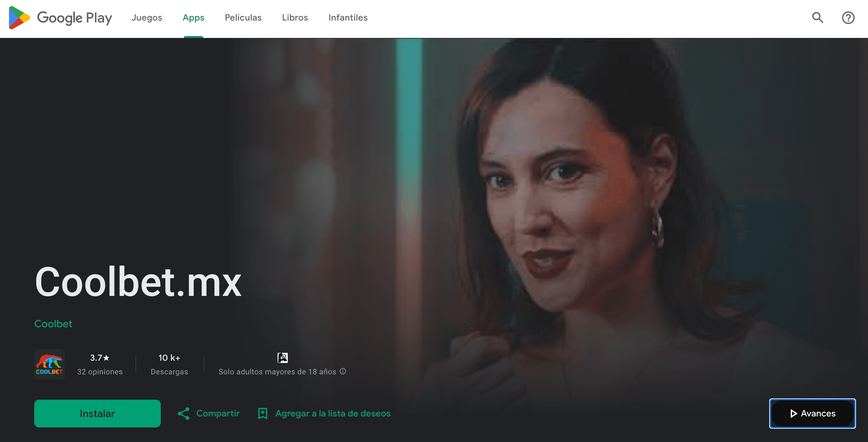Open the Infantiles menu item

tap(348, 18)
